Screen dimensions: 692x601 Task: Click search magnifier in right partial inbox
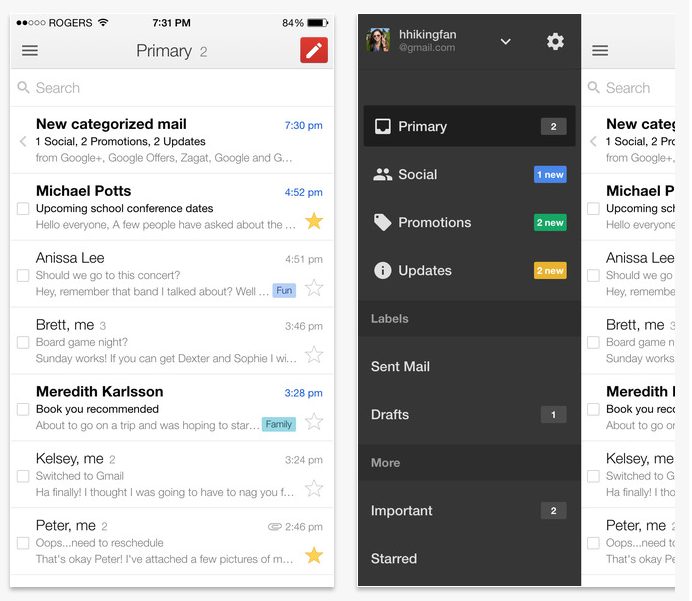pos(594,87)
